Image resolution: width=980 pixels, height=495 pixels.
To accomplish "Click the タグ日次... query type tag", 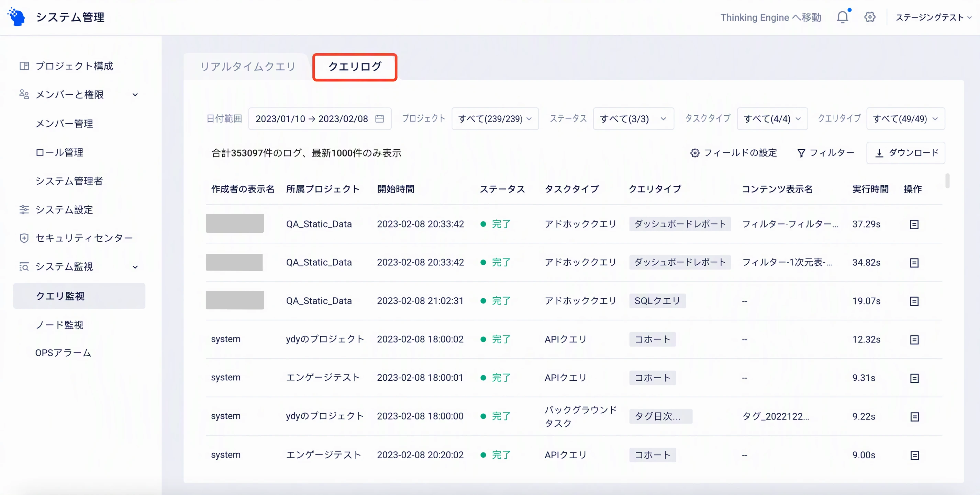I will point(660,416).
